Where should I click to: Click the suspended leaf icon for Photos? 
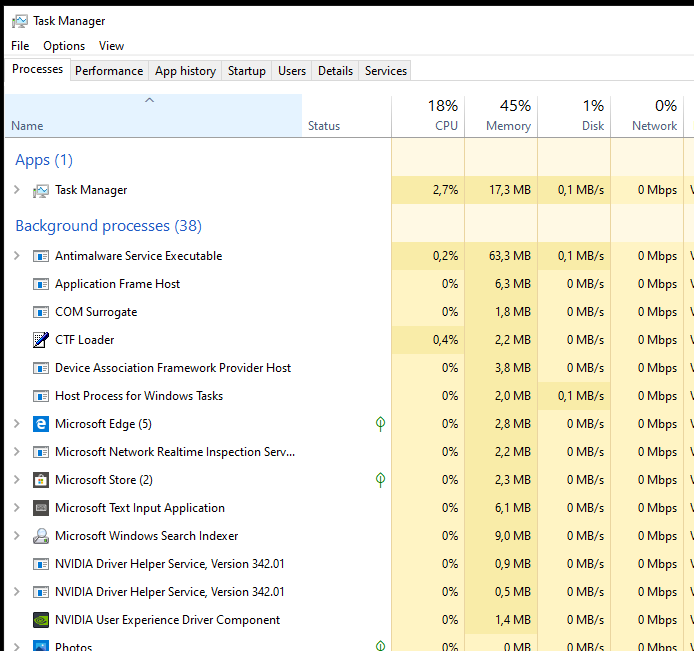[x=380, y=646]
